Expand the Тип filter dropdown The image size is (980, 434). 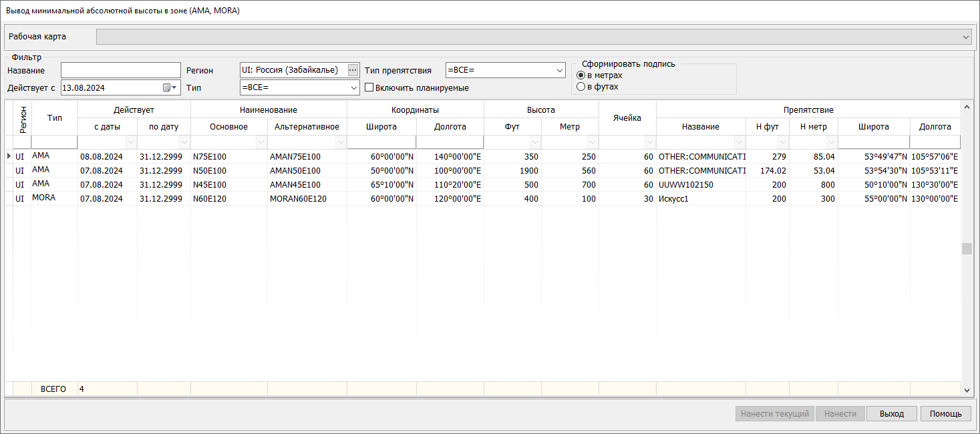pos(353,87)
